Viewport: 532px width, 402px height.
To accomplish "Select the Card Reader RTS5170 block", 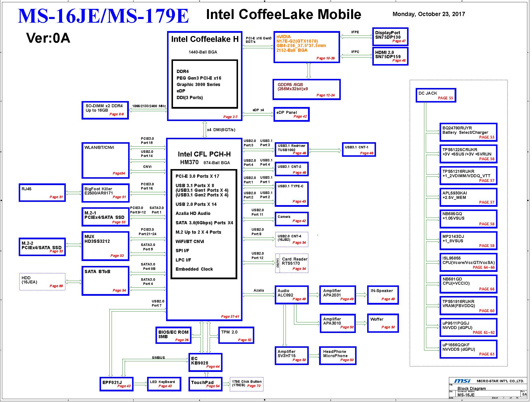I will pyautogui.click(x=292, y=263).
